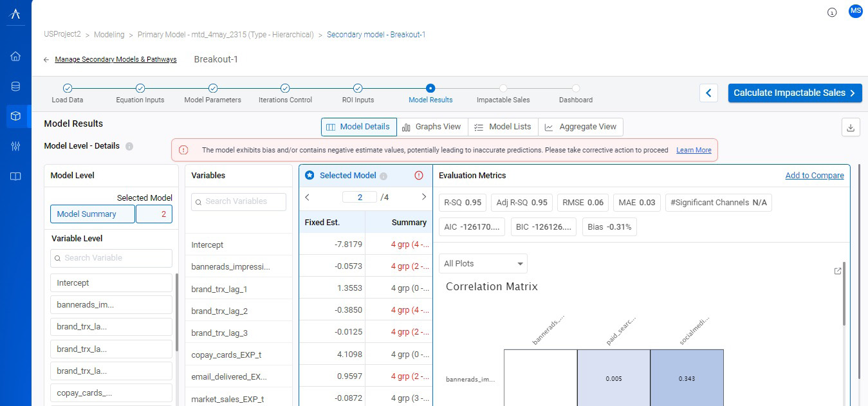Image resolution: width=868 pixels, height=406 pixels.
Task: Select the Dashboard step circle
Action: tap(576, 89)
